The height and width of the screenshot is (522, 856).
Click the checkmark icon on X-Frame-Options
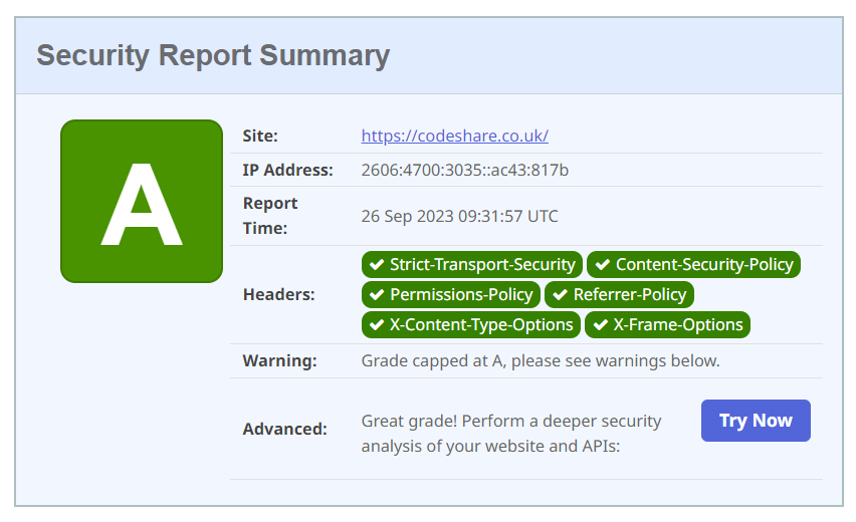[600, 325]
